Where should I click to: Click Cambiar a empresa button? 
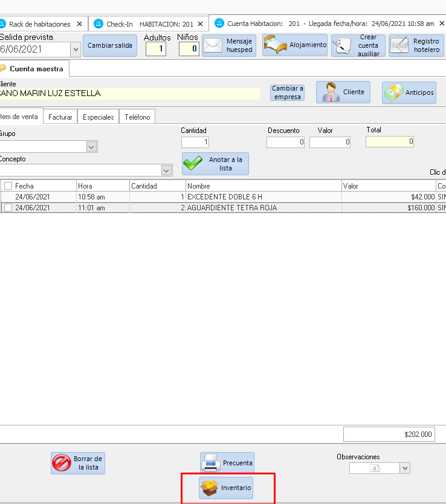coord(287,92)
